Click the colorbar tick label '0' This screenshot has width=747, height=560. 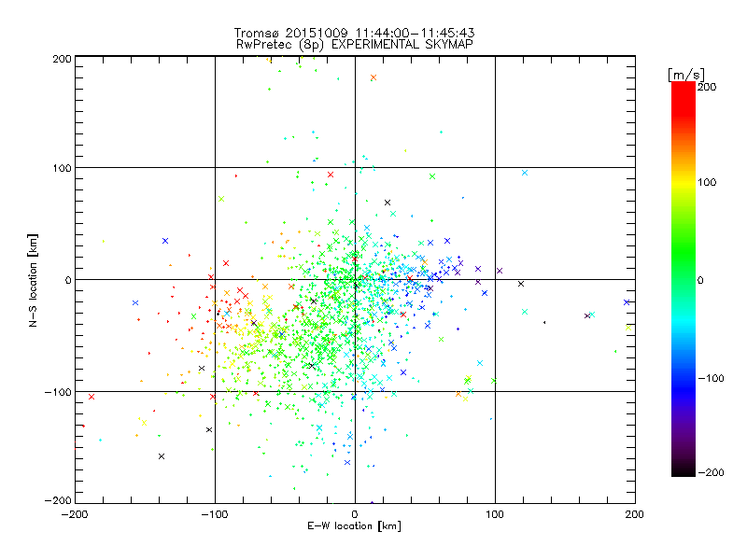(700, 280)
